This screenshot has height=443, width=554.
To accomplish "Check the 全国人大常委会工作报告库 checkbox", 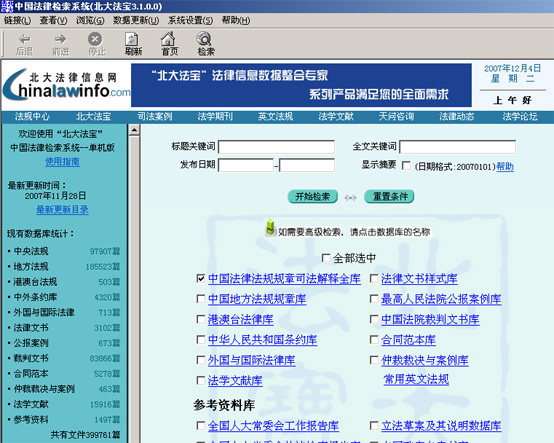I will click(x=201, y=425).
